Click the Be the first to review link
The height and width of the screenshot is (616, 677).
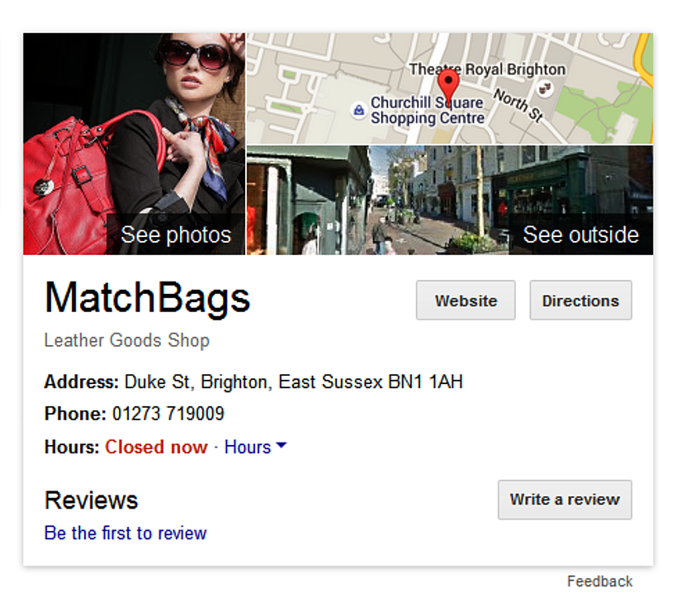tap(125, 533)
